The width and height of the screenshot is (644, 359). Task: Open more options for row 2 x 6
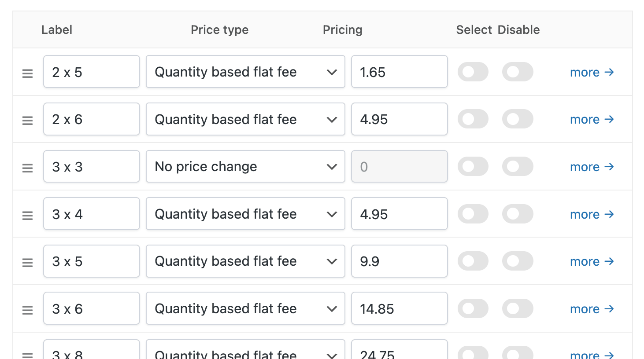592,119
